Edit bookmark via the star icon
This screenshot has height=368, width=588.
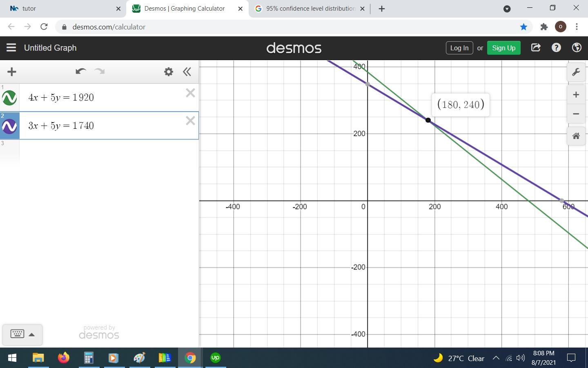(523, 27)
